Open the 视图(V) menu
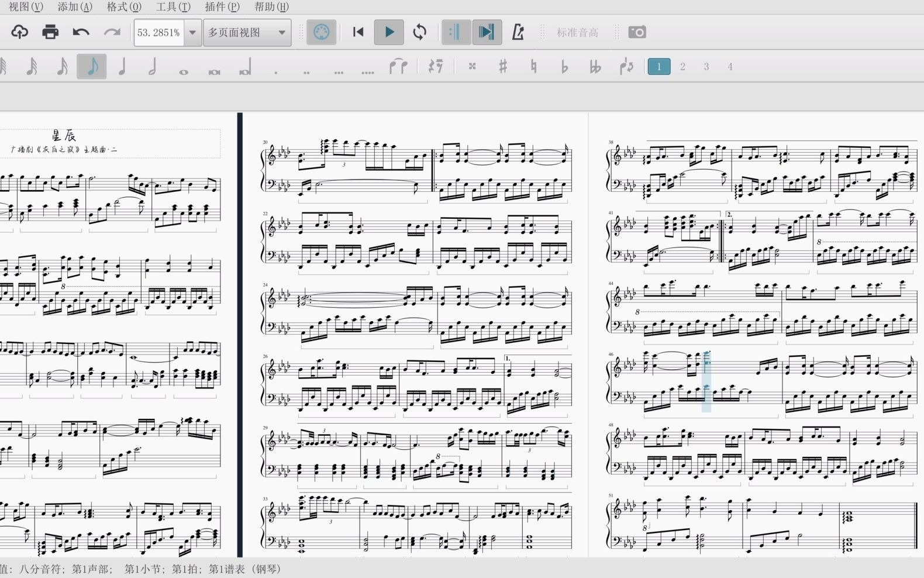The image size is (924, 578). 25,6
